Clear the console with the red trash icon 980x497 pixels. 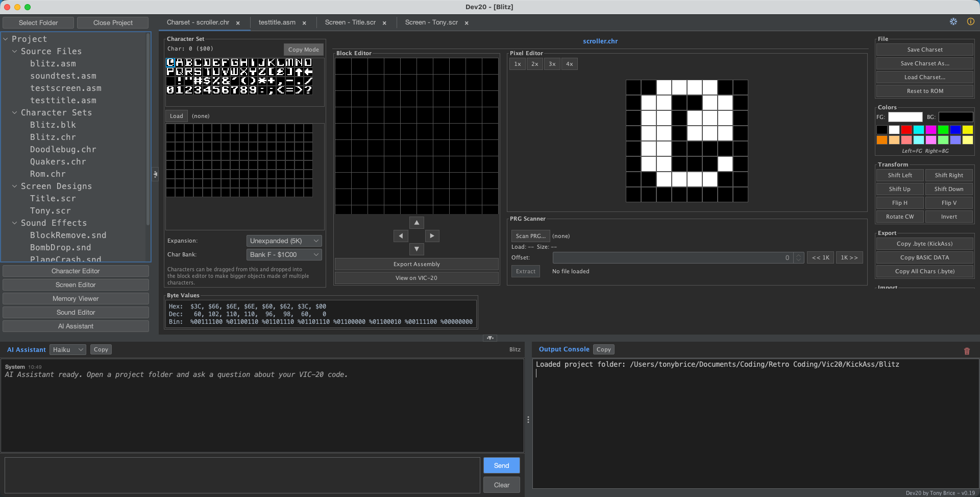click(x=966, y=351)
